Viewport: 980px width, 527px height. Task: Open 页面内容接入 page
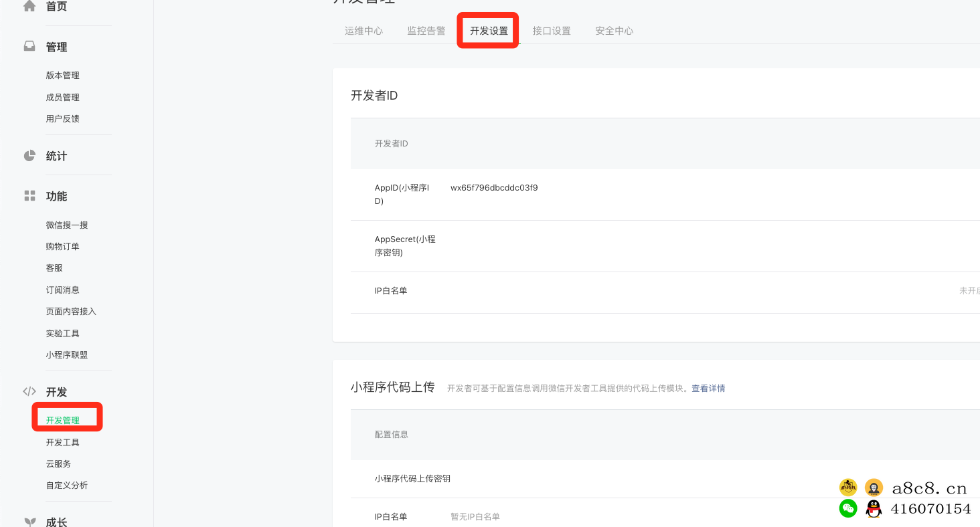[x=71, y=312]
